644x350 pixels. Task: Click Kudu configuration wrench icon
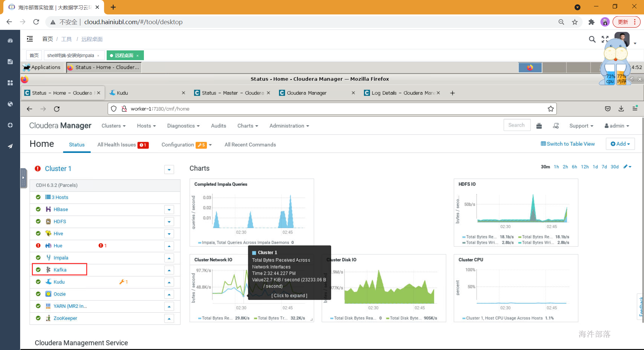[122, 282]
